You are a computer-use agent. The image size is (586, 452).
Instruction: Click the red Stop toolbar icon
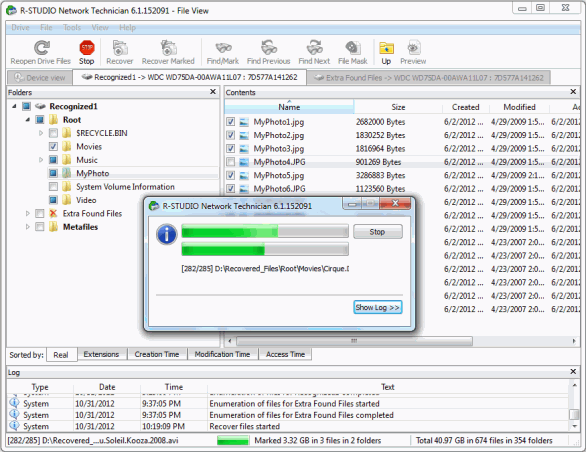pyautogui.click(x=87, y=48)
